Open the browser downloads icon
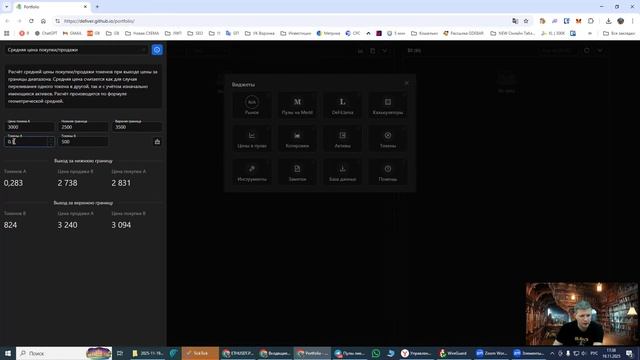The height and width of the screenshot is (360, 640). (609, 21)
